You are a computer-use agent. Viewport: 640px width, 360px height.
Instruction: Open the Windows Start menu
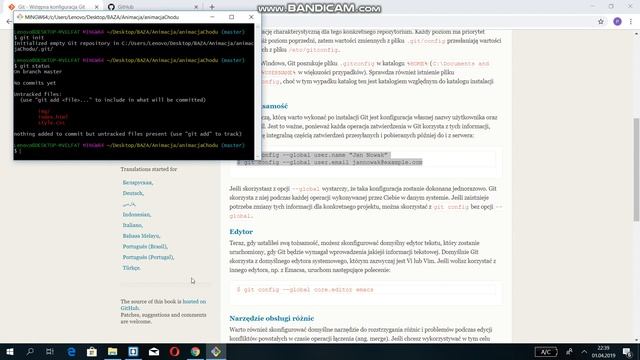pyautogui.click(x=9, y=351)
